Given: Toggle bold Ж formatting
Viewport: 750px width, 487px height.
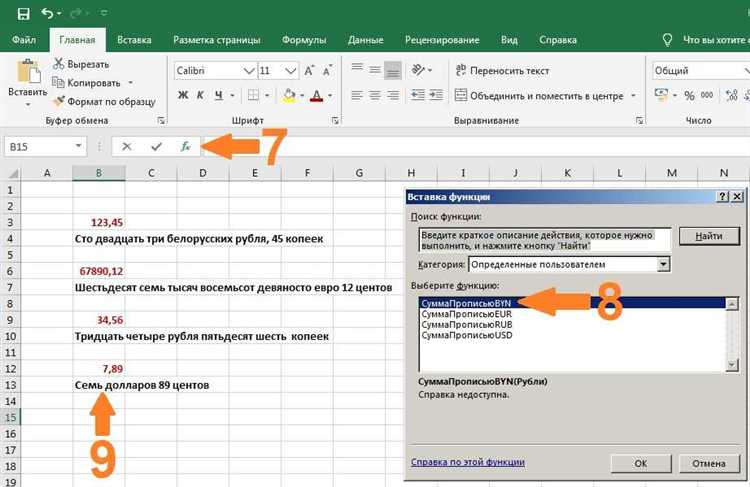Looking at the screenshot, I should pyautogui.click(x=183, y=95).
